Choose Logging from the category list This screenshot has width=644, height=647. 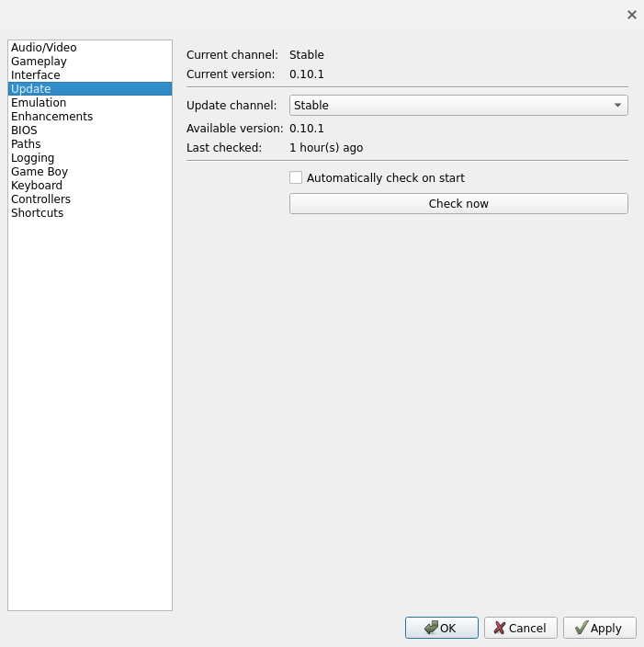coord(90,158)
